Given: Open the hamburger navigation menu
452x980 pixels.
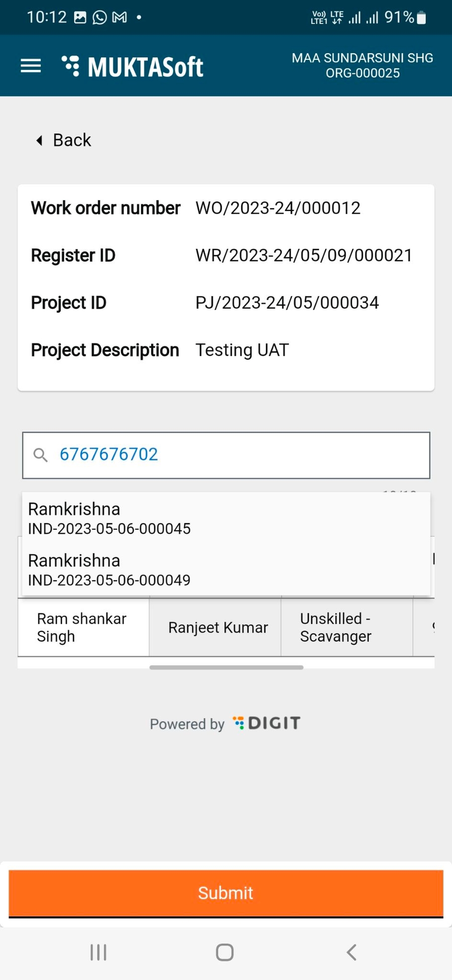Looking at the screenshot, I should pos(31,65).
